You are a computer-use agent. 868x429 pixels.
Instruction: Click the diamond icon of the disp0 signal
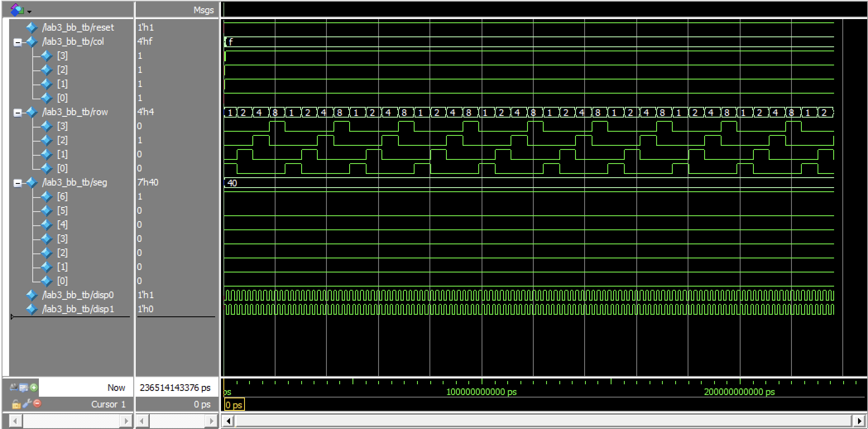[x=32, y=295]
